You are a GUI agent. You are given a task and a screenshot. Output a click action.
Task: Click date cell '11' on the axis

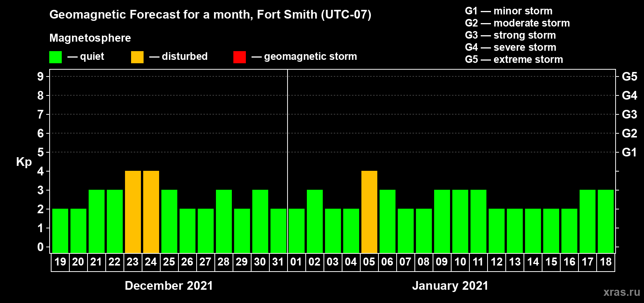pos(478,262)
